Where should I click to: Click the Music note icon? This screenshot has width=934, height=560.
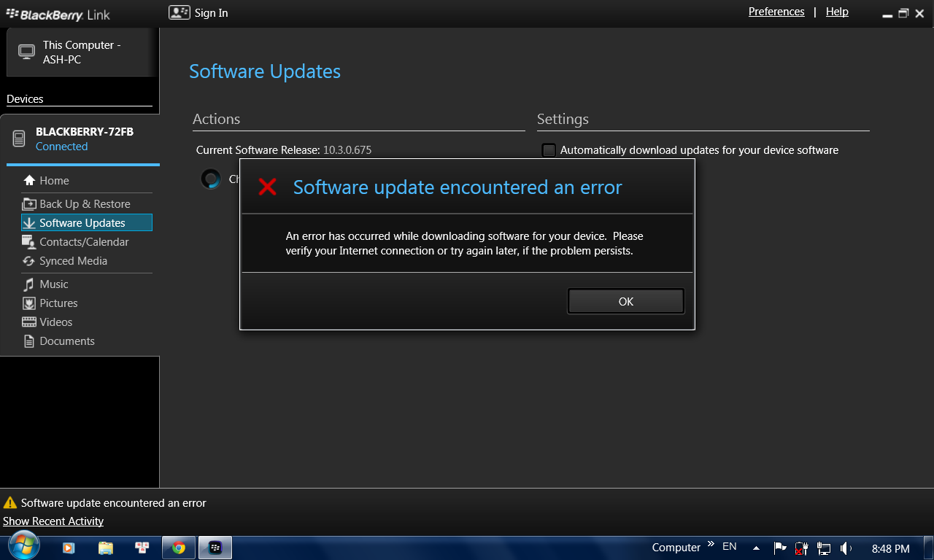point(29,284)
